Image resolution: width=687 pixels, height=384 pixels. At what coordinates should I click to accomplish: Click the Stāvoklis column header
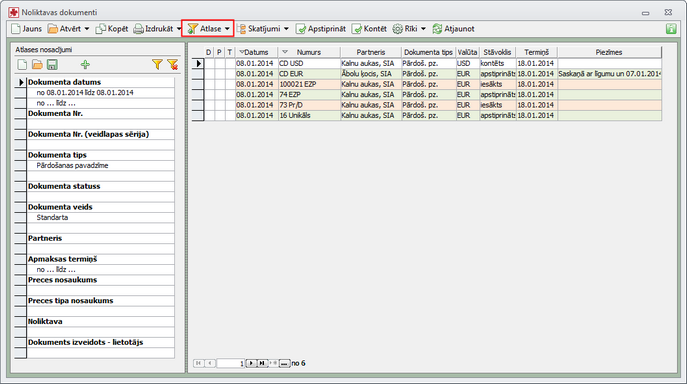(x=497, y=52)
